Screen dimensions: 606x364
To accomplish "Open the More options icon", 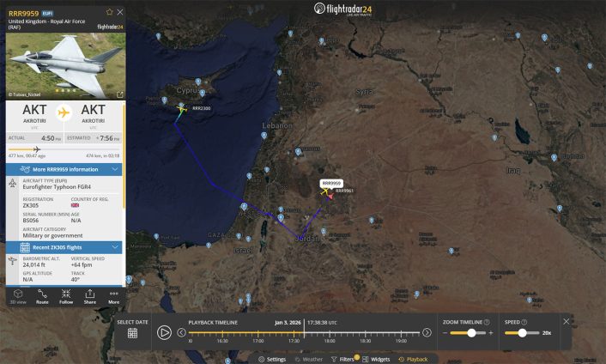I will (x=113, y=297).
